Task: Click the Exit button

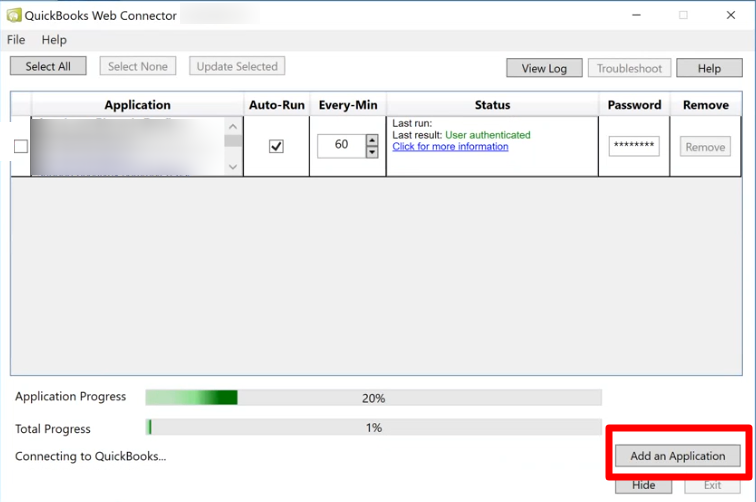Action: pyautogui.click(x=713, y=486)
